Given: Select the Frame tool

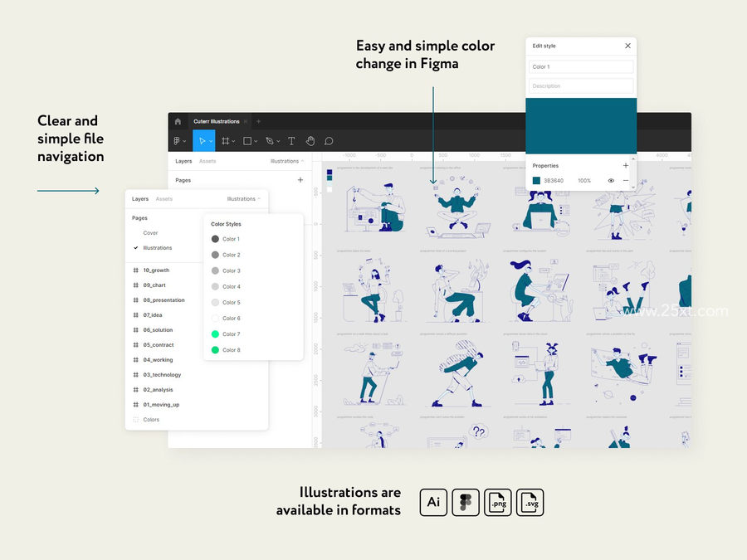Looking at the screenshot, I should (x=225, y=141).
